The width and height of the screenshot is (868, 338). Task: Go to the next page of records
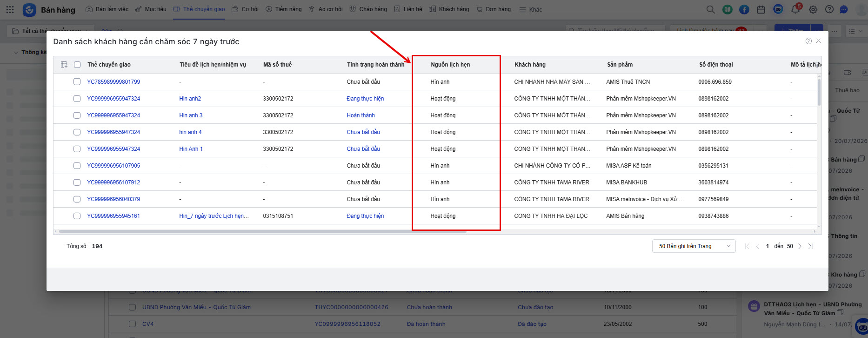(800, 246)
